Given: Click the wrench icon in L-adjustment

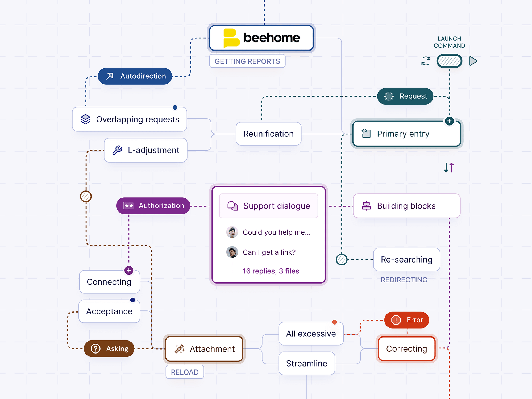Looking at the screenshot, I should 117,150.
